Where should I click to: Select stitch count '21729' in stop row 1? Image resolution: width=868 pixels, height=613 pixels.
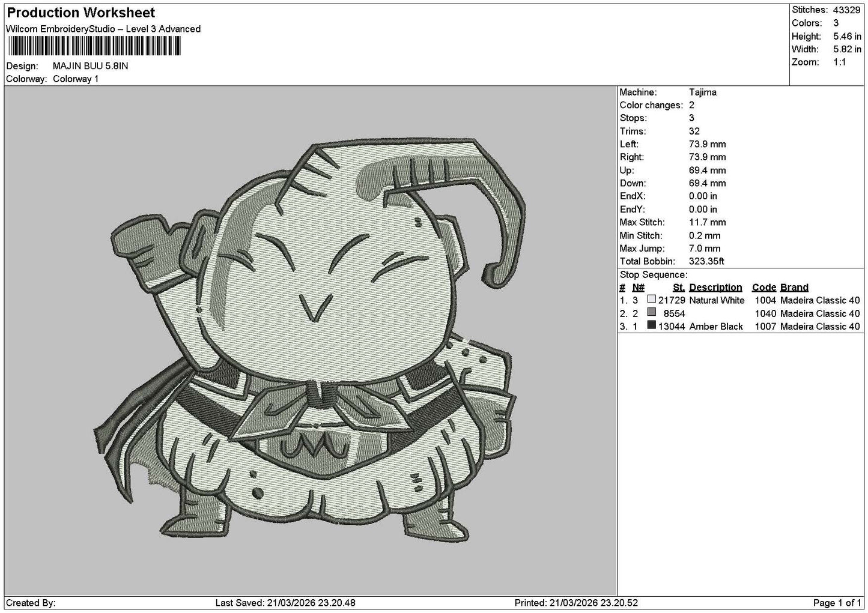pyautogui.click(x=672, y=301)
